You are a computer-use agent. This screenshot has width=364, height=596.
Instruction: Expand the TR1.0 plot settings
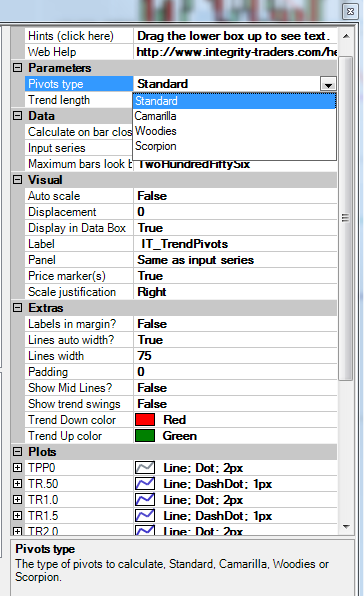point(17,499)
